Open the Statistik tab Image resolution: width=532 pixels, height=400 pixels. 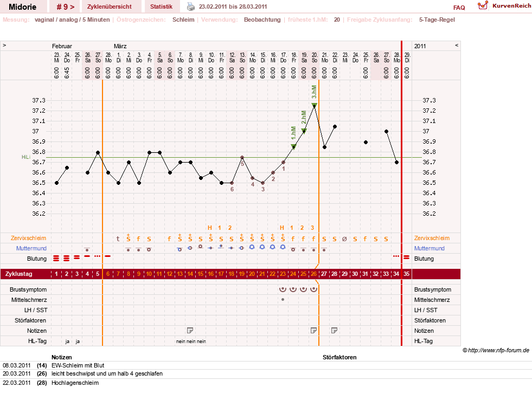click(161, 7)
